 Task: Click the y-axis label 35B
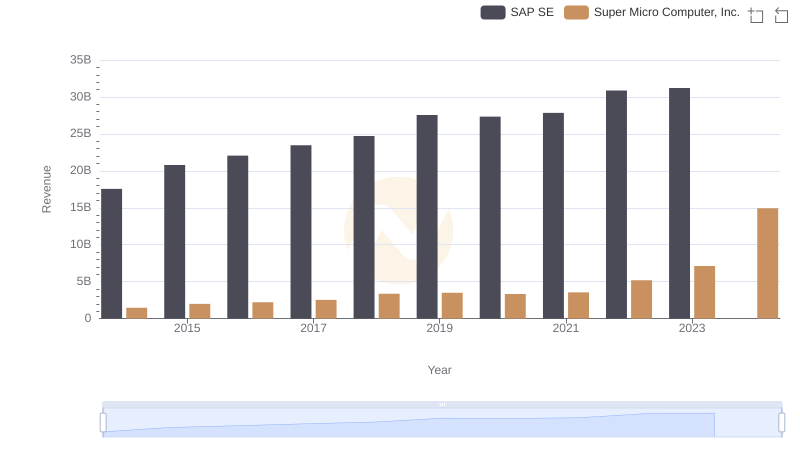[x=81, y=60]
